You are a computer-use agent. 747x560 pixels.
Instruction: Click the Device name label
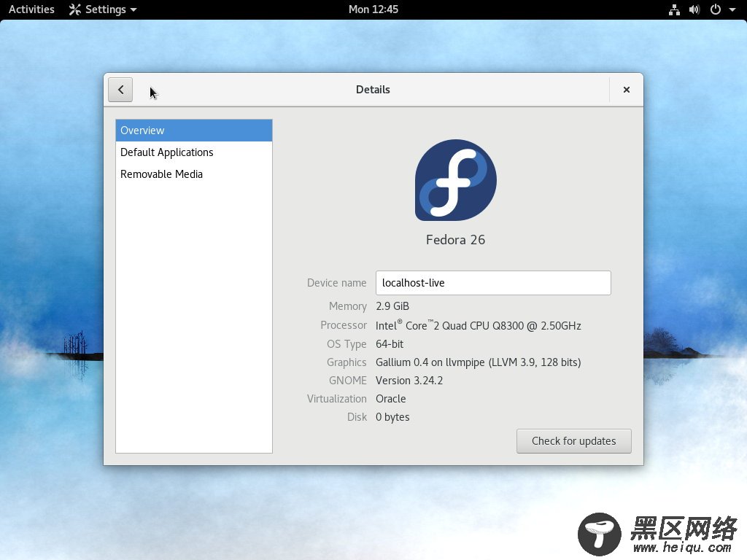(337, 283)
